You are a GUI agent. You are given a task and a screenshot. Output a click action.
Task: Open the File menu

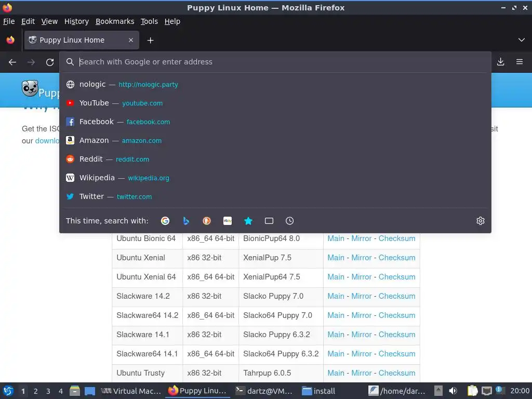pyautogui.click(x=9, y=21)
